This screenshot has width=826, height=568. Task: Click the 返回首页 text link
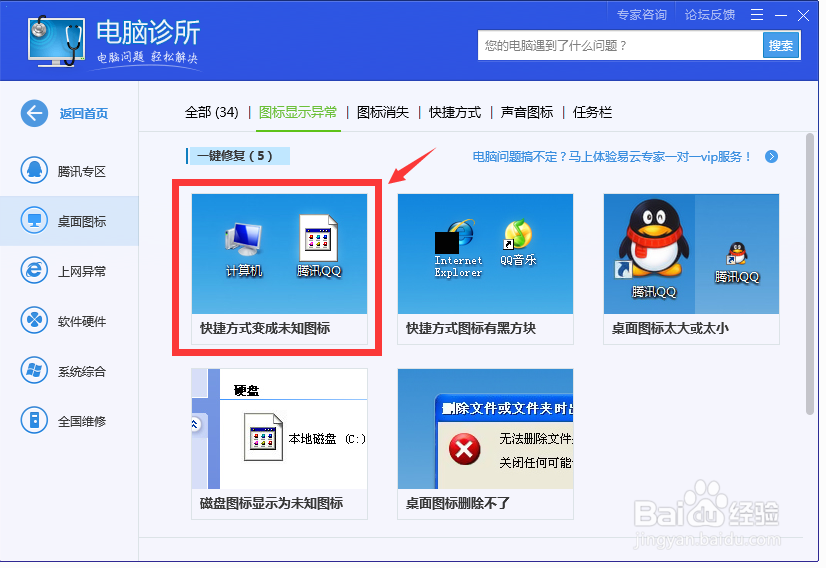pyautogui.click(x=84, y=114)
